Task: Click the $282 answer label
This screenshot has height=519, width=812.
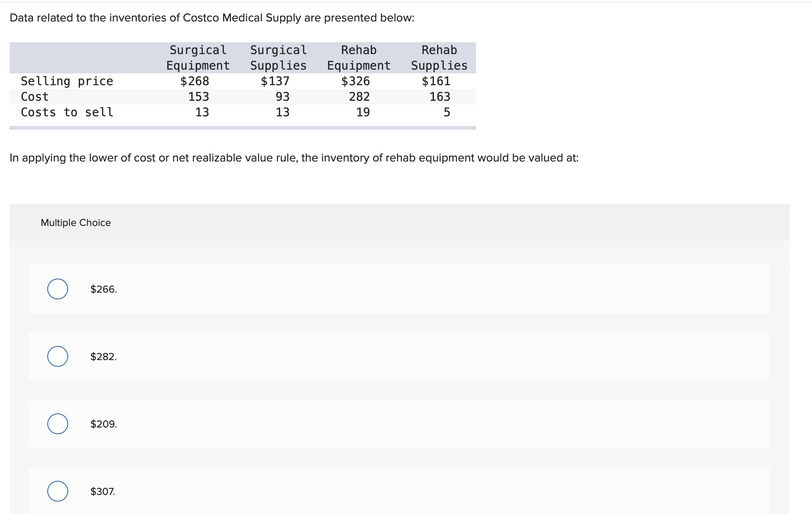Action: pyautogui.click(x=103, y=357)
